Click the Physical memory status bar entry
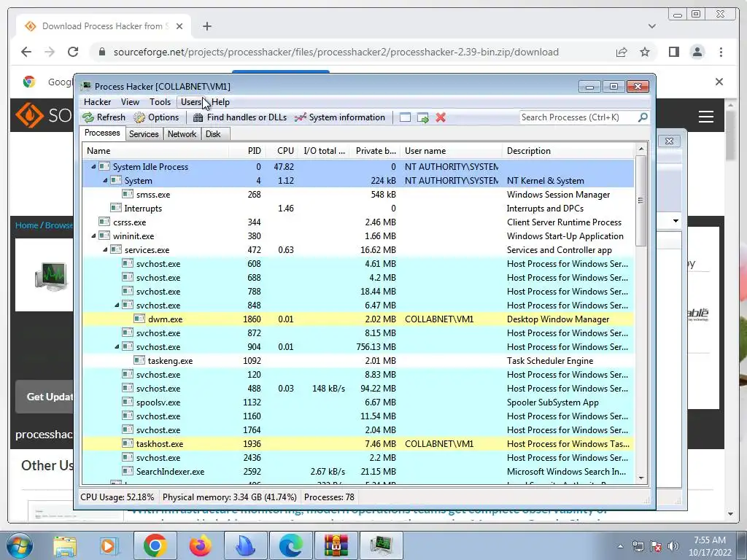747x560 pixels. coord(229,497)
